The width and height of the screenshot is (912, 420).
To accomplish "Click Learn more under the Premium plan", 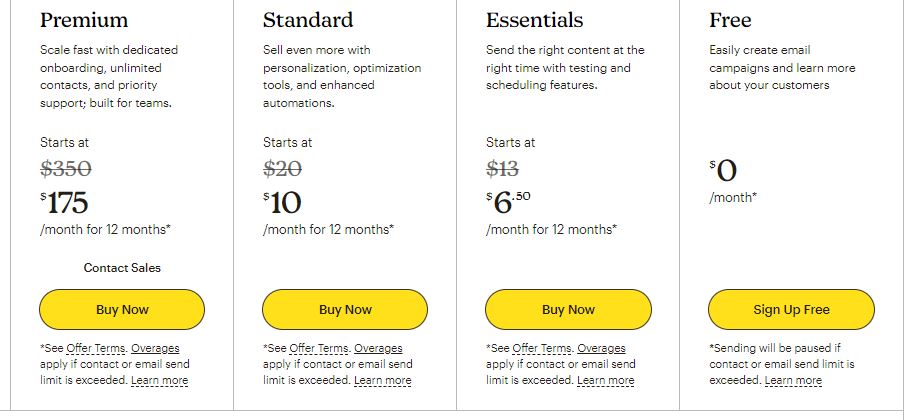I will 159,381.
